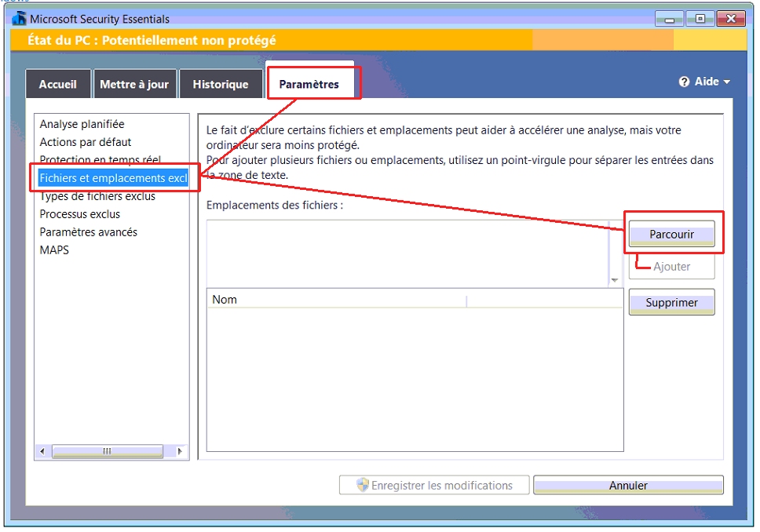Click the help question mark icon
The width and height of the screenshot is (760, 532).
tap(684, 82)
